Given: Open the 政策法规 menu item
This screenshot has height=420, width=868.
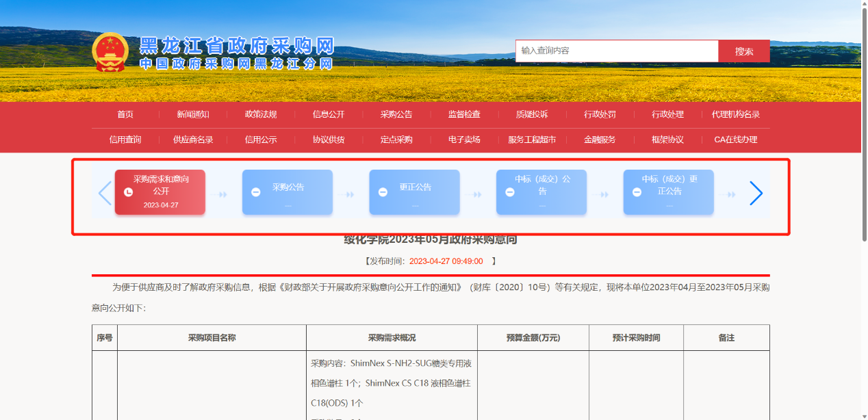Looking at the screenshot, I should tap(261, 114).
